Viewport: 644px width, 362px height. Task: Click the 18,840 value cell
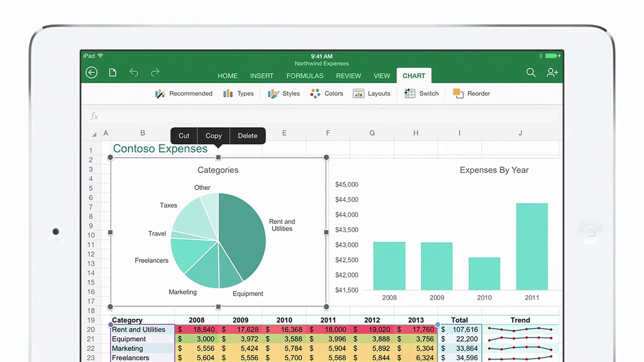[x=197, y=330]
